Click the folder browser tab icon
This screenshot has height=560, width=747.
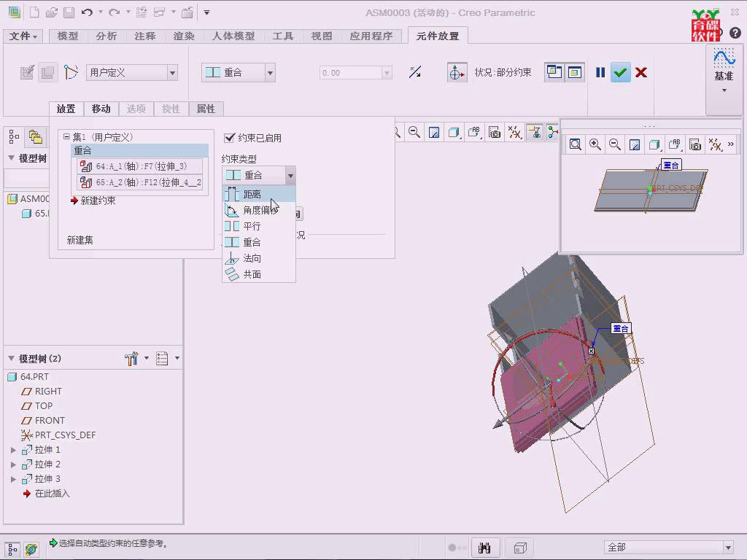pos(36,137)
